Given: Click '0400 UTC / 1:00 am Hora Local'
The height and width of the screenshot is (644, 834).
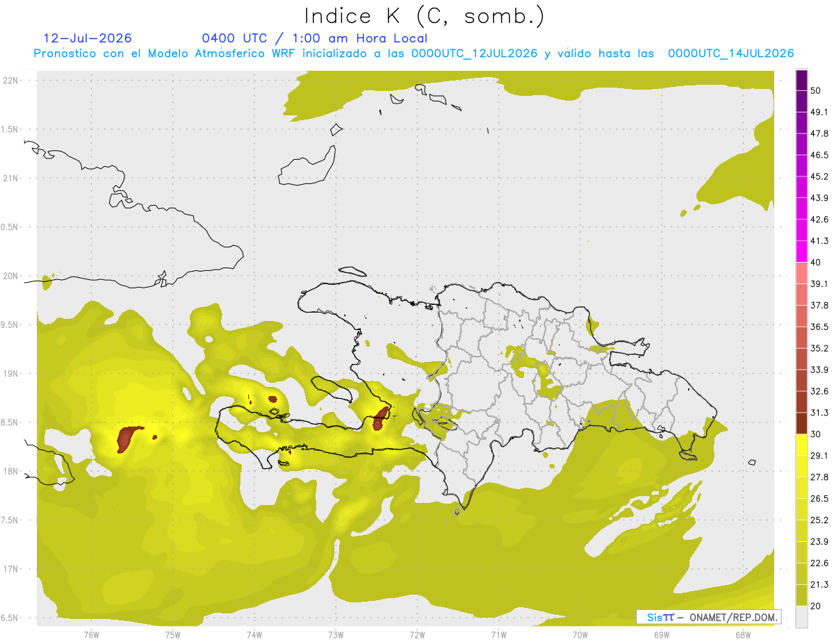Looking at the screenshot, I should coord(314,38).
